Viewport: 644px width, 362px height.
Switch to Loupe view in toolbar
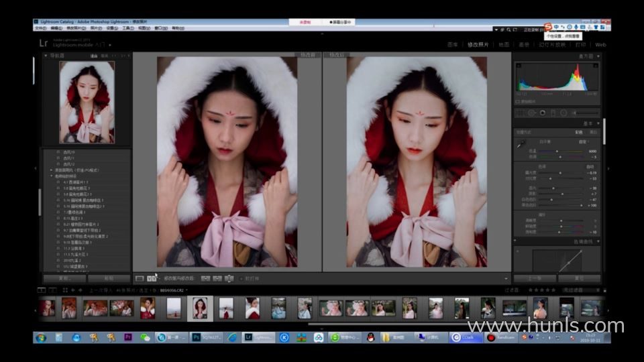pos(140,279)
